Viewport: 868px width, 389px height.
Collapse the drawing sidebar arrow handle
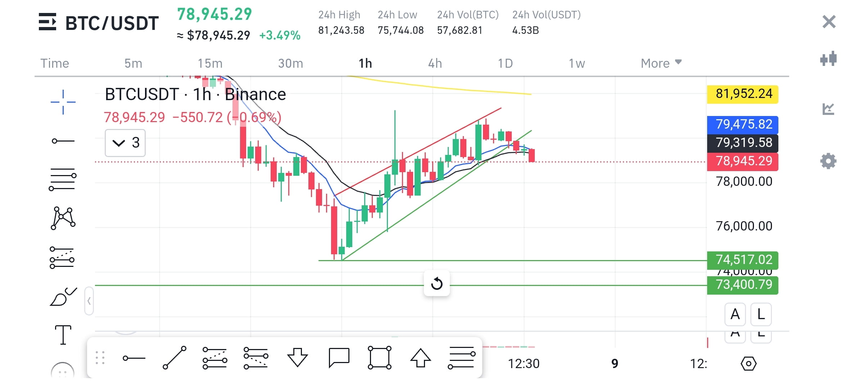pyautogui.click(x=89, y=301)
